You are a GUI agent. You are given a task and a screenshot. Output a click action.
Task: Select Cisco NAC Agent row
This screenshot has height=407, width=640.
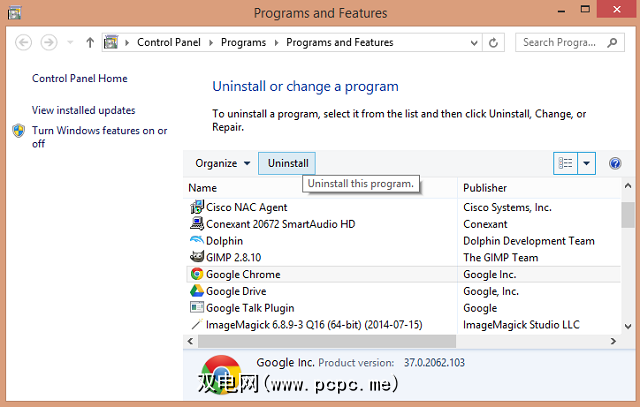point(403,207)
